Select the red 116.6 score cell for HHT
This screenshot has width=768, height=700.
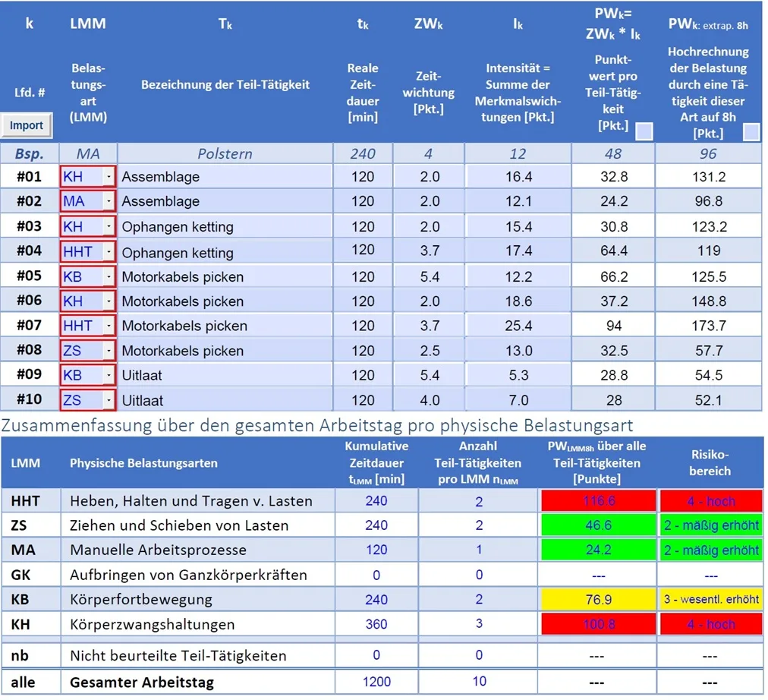point(598,501)
